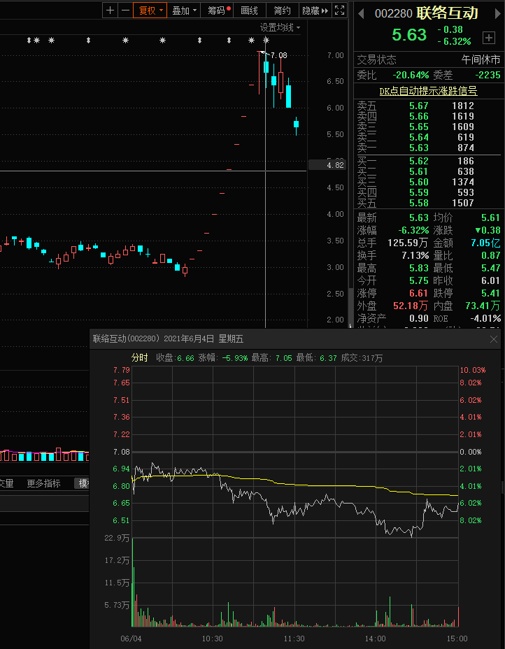The height and width of the screenshot is (649, 505).
Task: Zoom out the K-line chart with minus button
Action: 125,10
